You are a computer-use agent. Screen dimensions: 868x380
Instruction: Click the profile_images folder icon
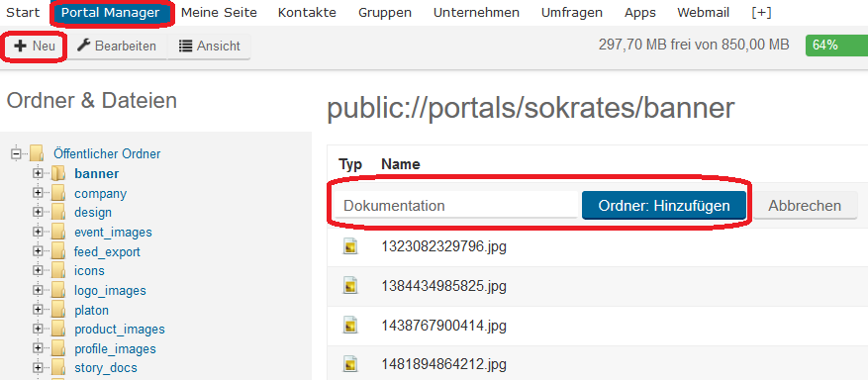[58, 348]
